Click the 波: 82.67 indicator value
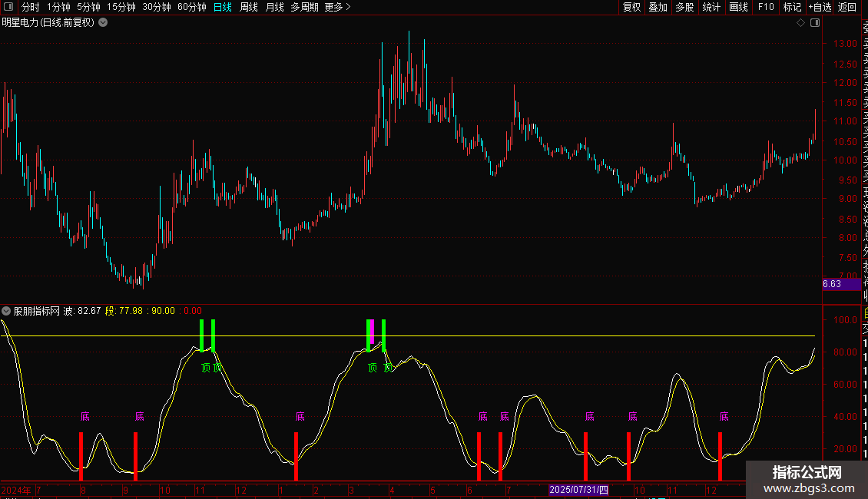This screenshot has height=499, width=868. tap(82, 311)
